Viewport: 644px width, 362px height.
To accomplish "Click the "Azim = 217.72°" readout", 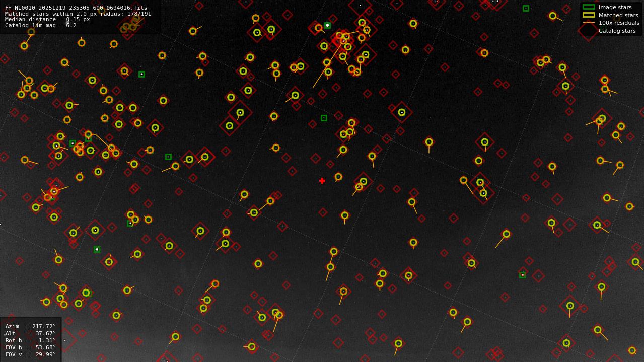I will [x=30, y=326].
